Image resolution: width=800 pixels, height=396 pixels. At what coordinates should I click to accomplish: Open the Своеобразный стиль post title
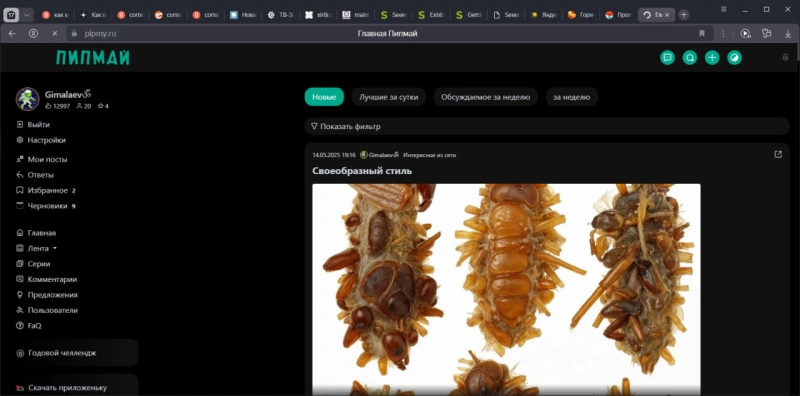pos(362,171)
